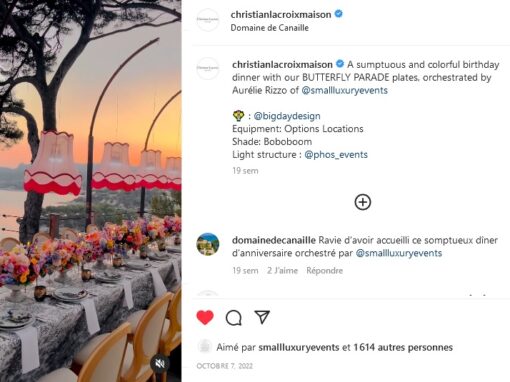Image resolution: width=510 pixels, height=382 pixels.
Task: Share the post via paper plane icon
Action: pyautogui.click(x=262, y=317)
